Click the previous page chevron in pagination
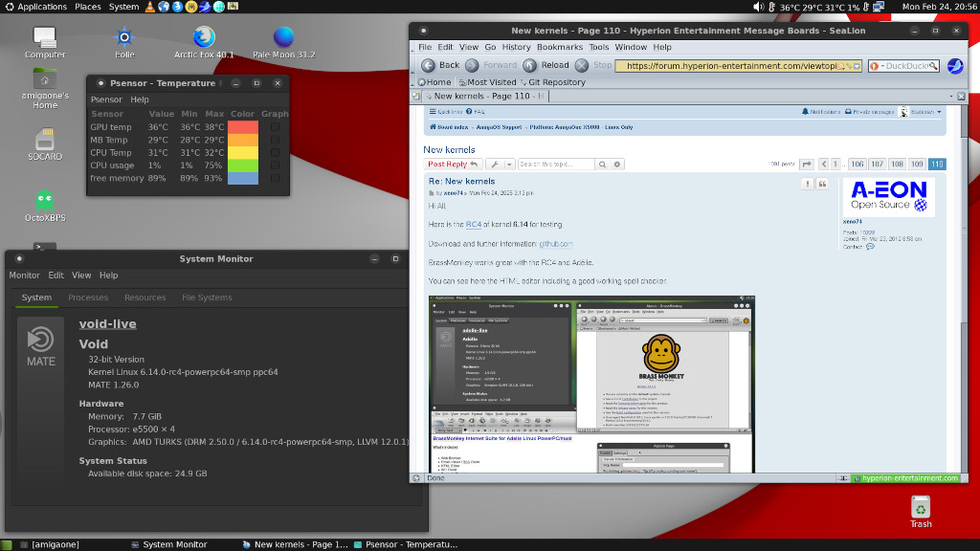Screen dimensions: 980x551 tap(824, 165)
